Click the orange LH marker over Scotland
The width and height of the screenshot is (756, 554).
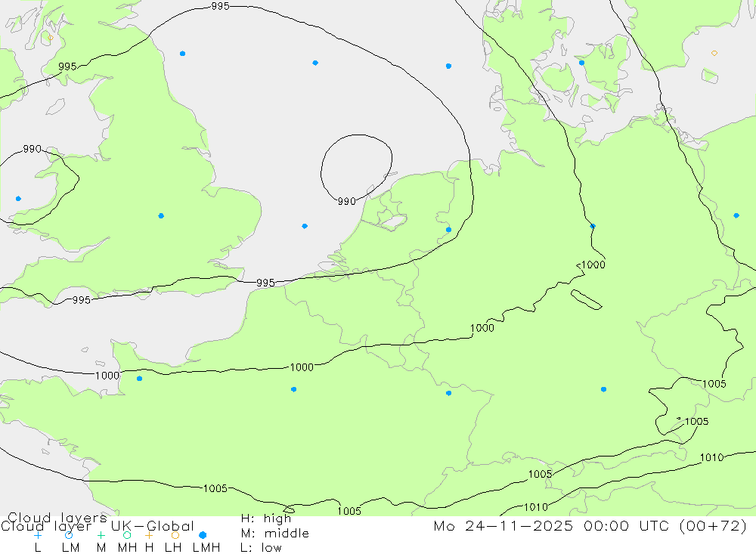click(51, 37)
